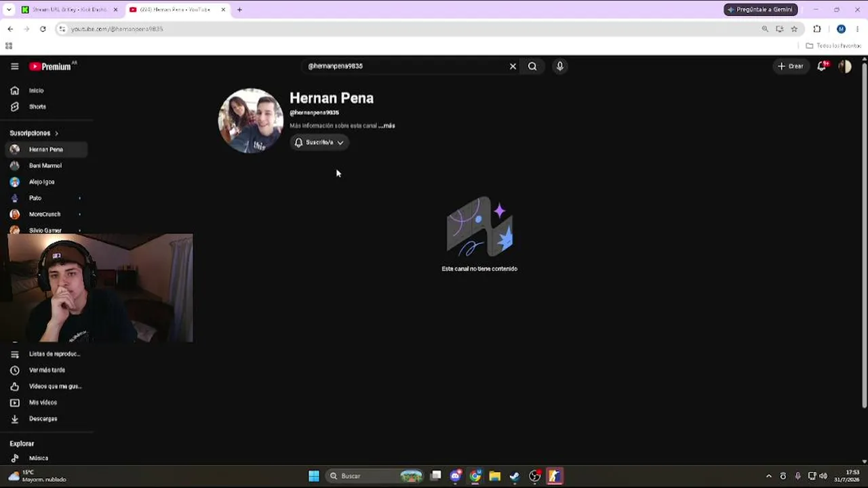Open Beni Marmol subscription channel

pos(46,165)
